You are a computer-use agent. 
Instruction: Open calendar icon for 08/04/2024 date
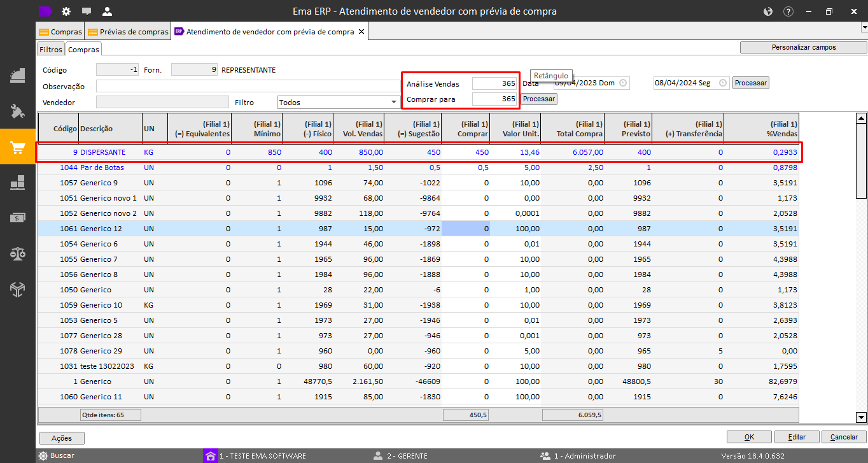click(x=723, y=83)
